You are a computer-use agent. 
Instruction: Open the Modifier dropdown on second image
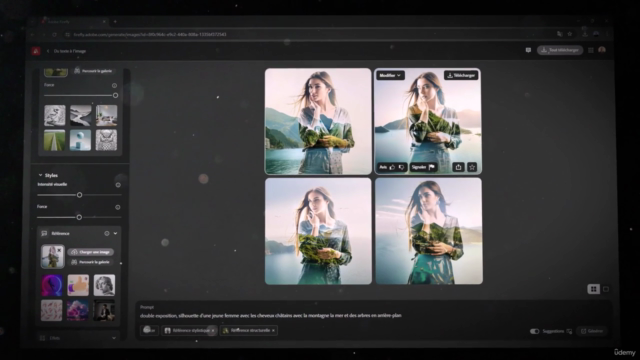(x=390, y=76)
